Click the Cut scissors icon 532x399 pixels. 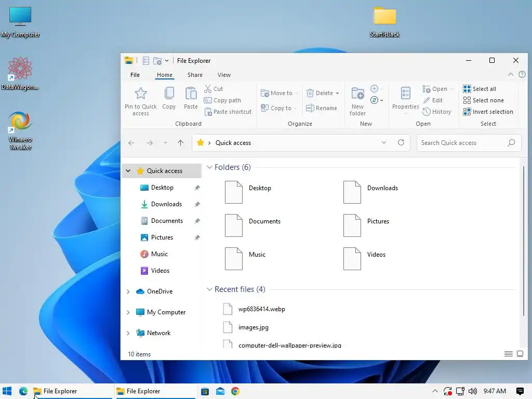click(208, 89)
